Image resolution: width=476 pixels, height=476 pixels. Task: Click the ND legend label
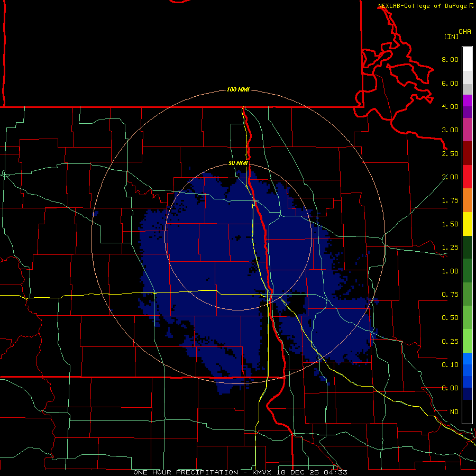point(454,412)
